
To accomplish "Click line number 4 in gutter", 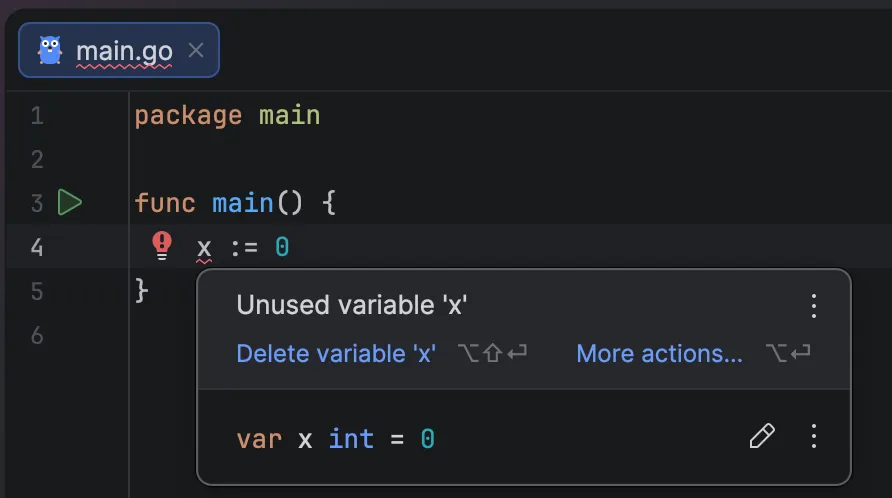I will click(37, 247).
